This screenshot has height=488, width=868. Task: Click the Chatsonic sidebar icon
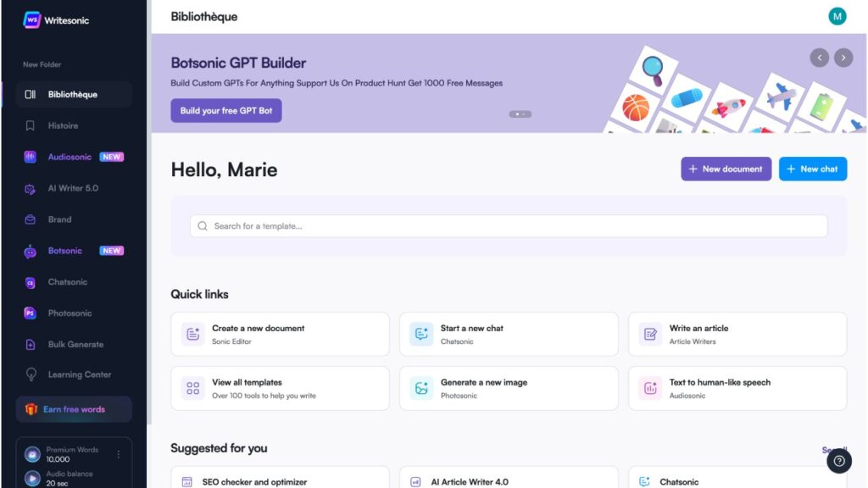[x=30, y=283]
